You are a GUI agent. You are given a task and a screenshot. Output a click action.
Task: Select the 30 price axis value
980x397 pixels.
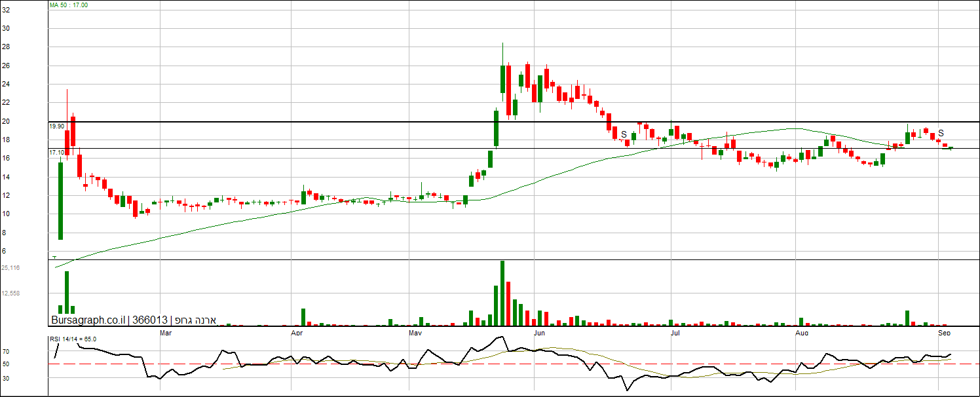coord(6,28)
